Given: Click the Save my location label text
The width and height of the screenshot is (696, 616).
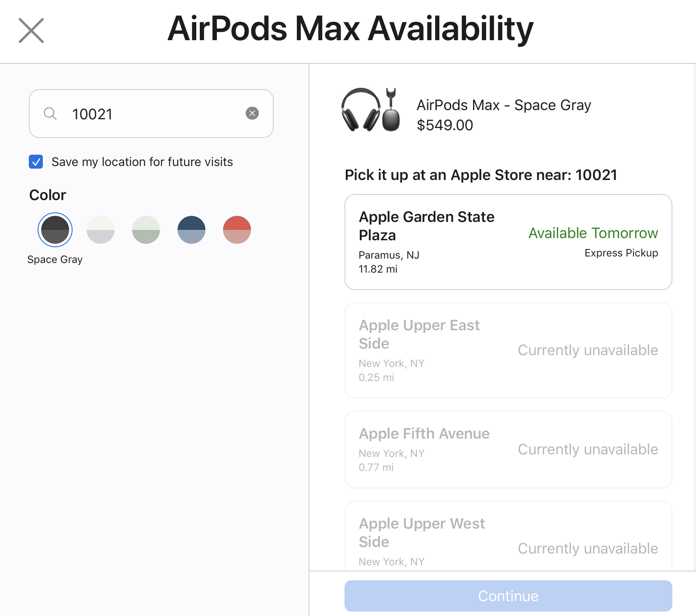Looking at the screenshot, I should coord(142,162).
